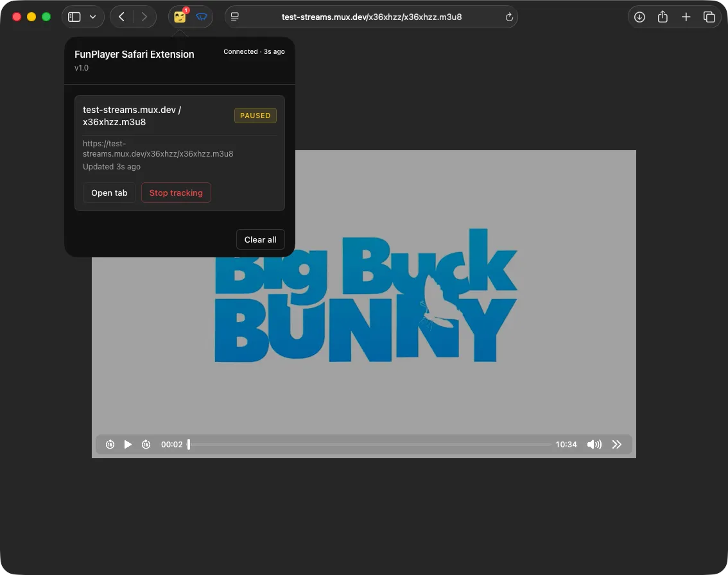Open the FunPlayer extension icon in toolbar
This screenshot has width=728, height=575.
coord(180,17)
